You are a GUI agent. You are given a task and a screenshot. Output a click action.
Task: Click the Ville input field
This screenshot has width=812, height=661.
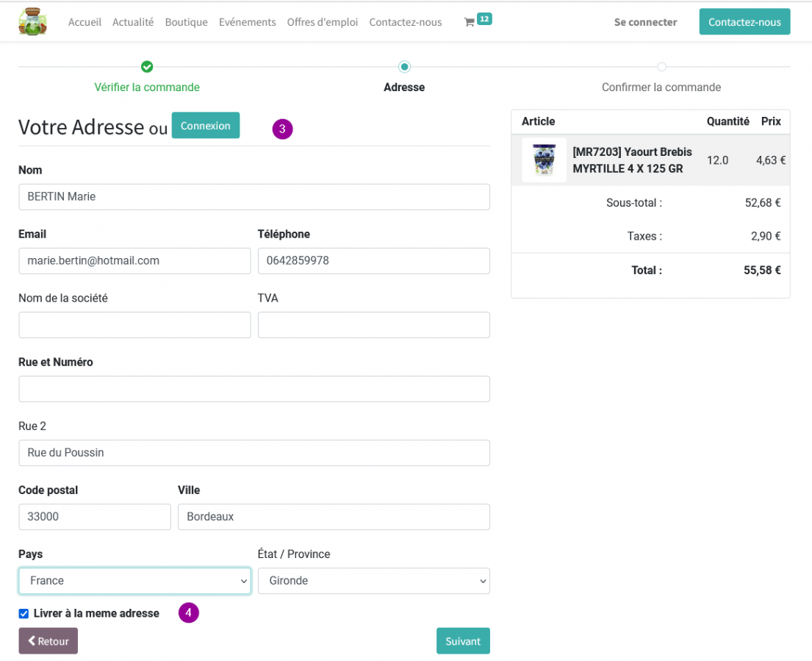(334, 517)
